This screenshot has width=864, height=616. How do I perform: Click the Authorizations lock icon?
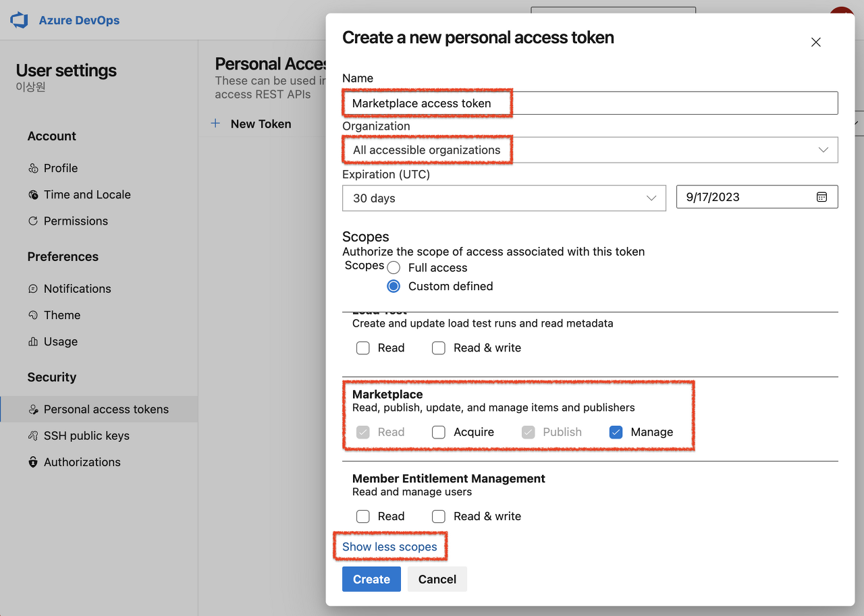pyautogui.click(x=33, y=462)
